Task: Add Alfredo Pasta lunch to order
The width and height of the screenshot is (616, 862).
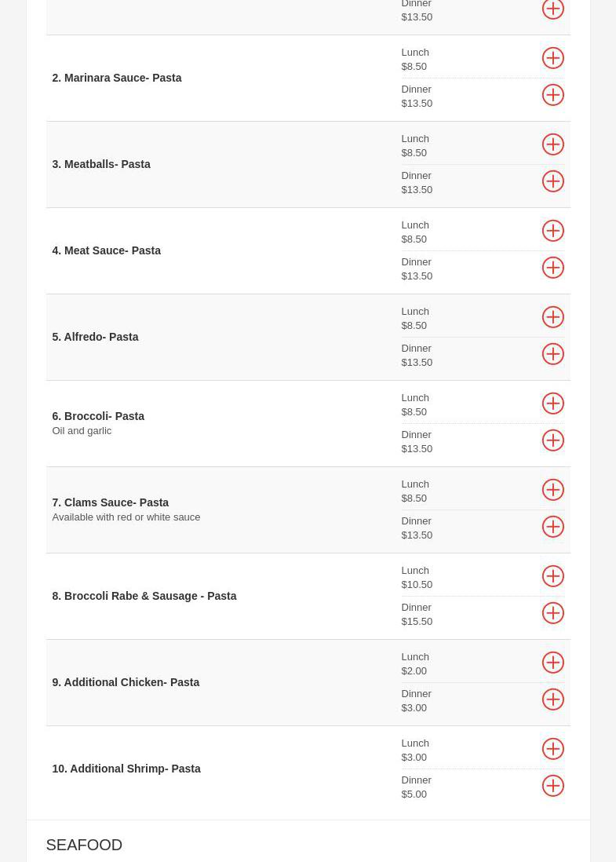Action: [552, 317]
